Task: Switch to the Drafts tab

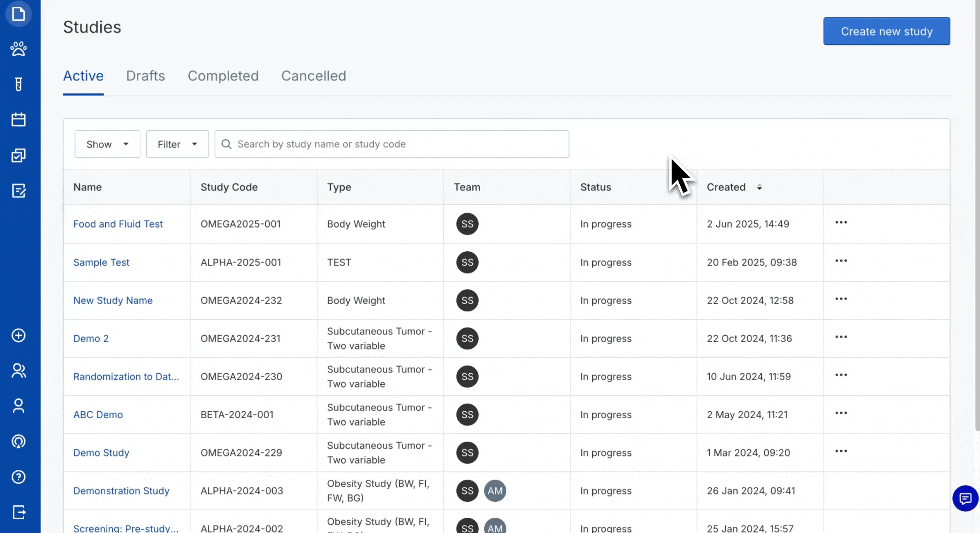Action: pyautogui.click(x=145, y=76)
